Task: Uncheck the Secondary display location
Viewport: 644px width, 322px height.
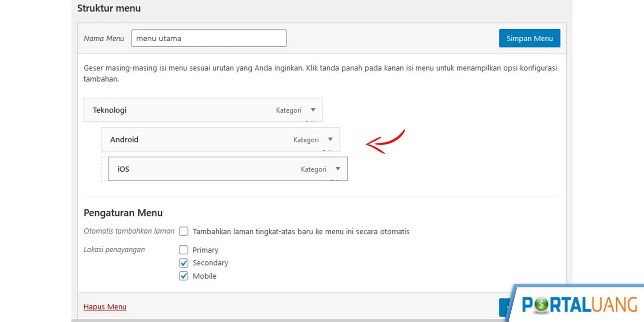Action: pyautogui.click(x=183, y=263)
